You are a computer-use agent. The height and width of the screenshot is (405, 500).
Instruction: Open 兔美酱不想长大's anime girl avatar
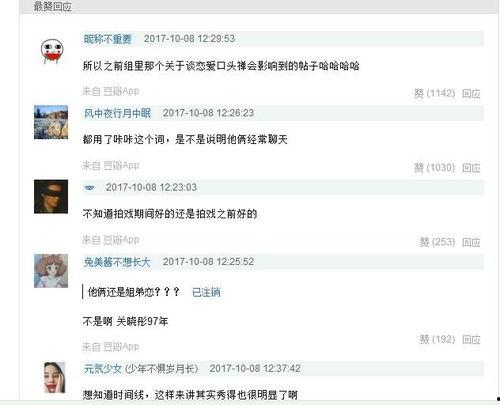pos(51,271)
